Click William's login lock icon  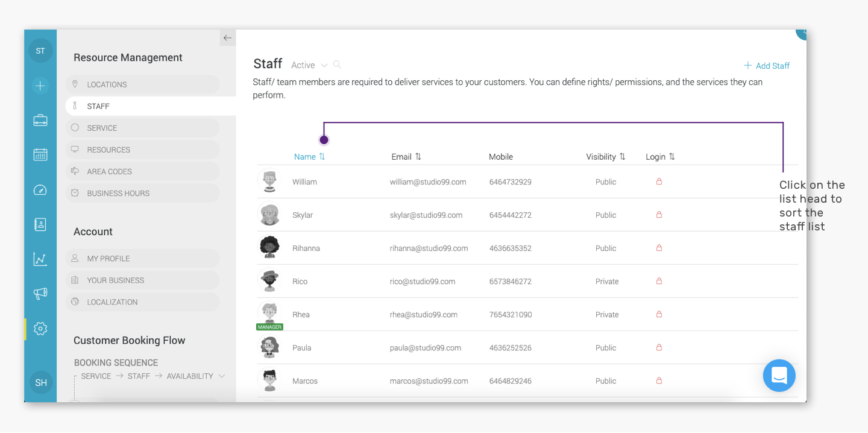pyautogui.click(x=659, y=182)
